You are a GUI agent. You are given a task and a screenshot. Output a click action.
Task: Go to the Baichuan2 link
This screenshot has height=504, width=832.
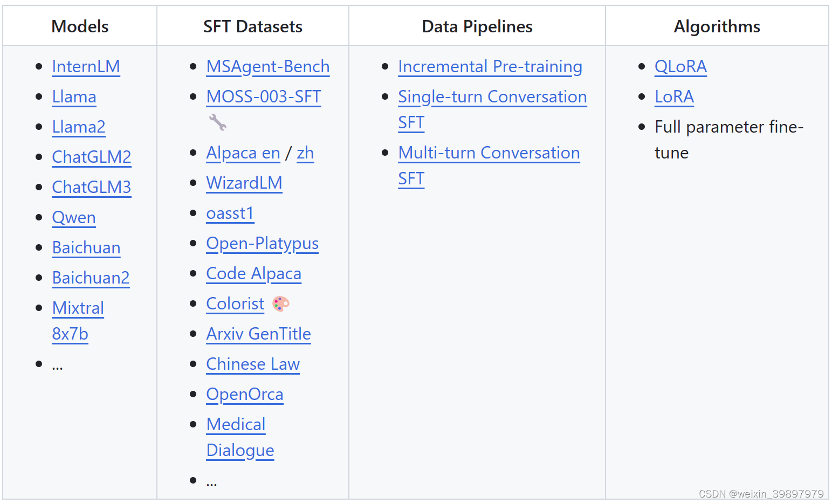pos(91,278)
